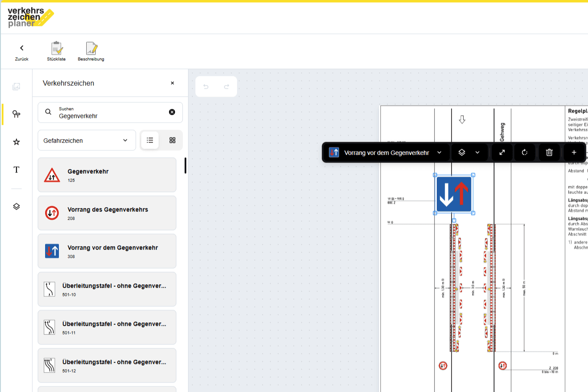Click the undo button

(x=206, y=87)
